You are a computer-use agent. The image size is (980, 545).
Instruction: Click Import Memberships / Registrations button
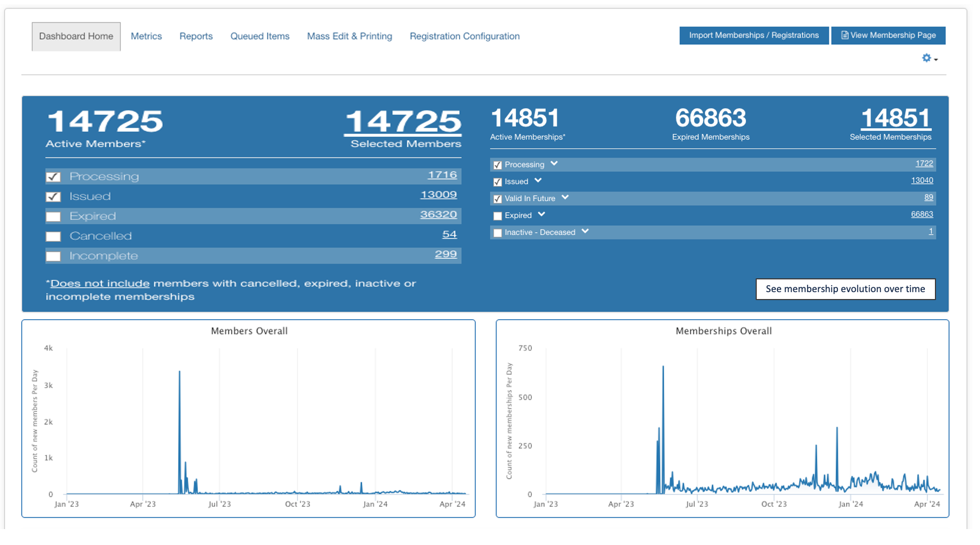[754, 36]
